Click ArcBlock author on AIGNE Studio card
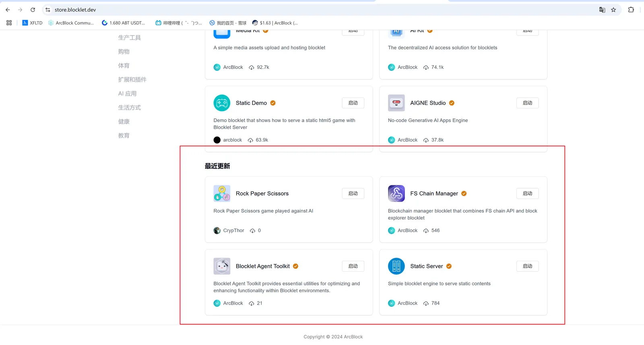This screenshot has width=644, height=345. click(407, 140)
